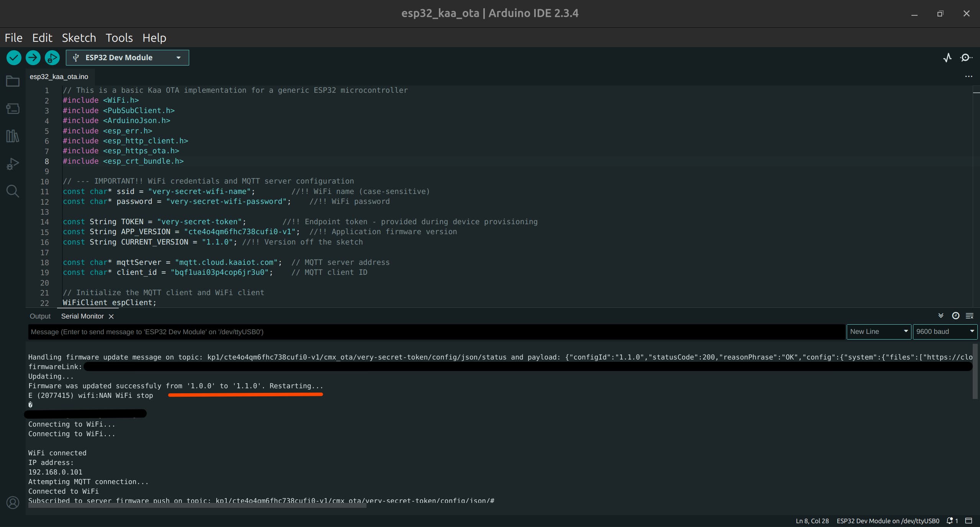The height and width of the screenshot is (527, 980).
Task: Open the Serial Plotter icon
Action: 947,58
